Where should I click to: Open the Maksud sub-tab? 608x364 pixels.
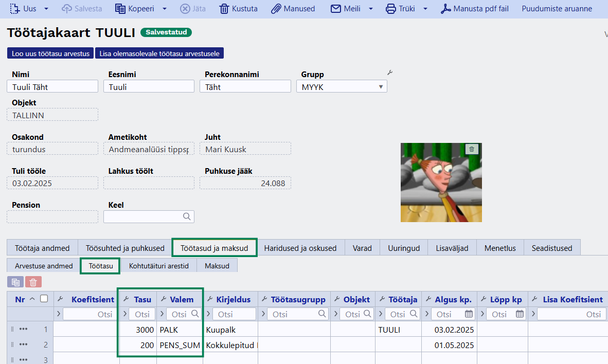217,266
